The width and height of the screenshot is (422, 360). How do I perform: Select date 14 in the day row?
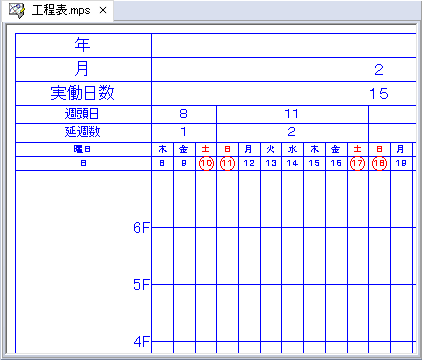pyautogui.click(x=292, y=163)
